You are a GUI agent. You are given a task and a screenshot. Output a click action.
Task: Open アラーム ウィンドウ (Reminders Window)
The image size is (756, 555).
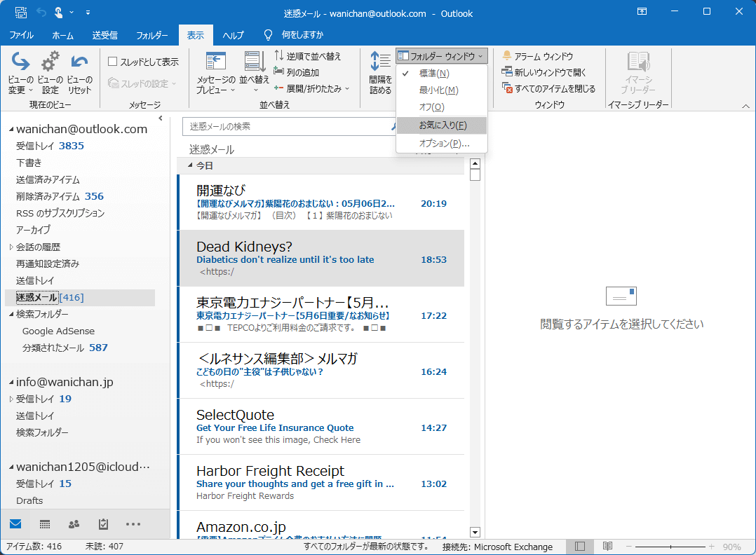tap(538, 56)
